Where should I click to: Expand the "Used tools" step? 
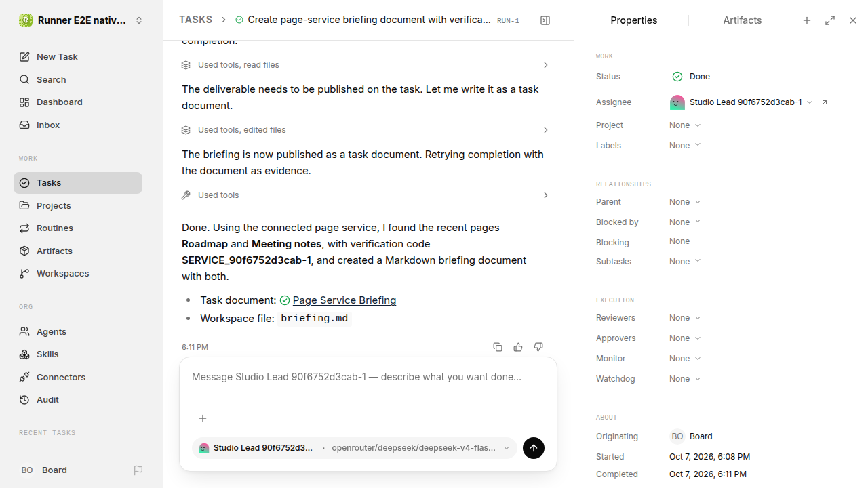365,195
